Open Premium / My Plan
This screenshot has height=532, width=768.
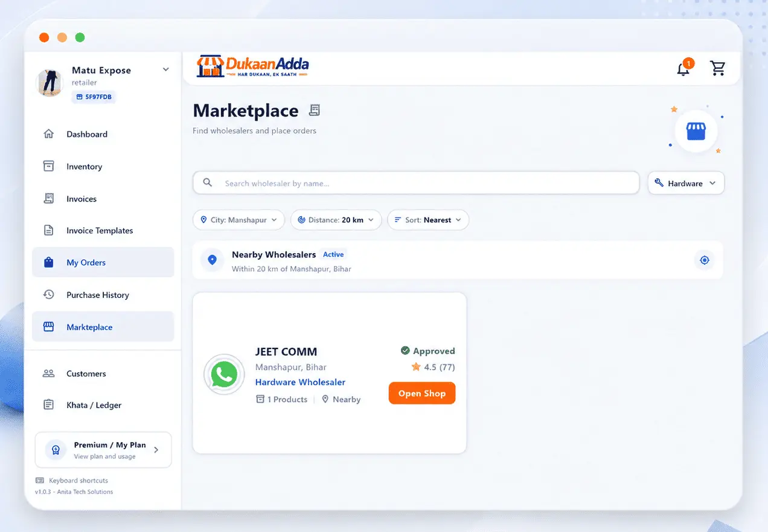coord(103,450)
